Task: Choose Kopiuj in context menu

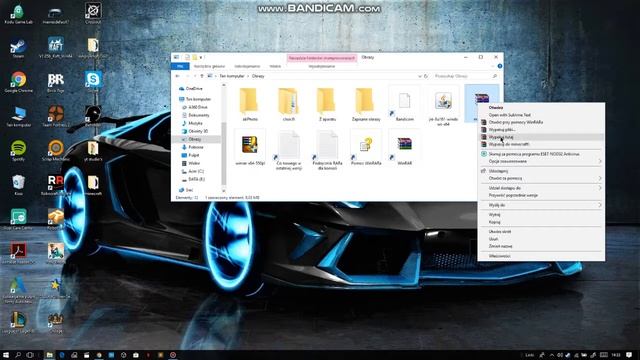Action: [541, 222]
